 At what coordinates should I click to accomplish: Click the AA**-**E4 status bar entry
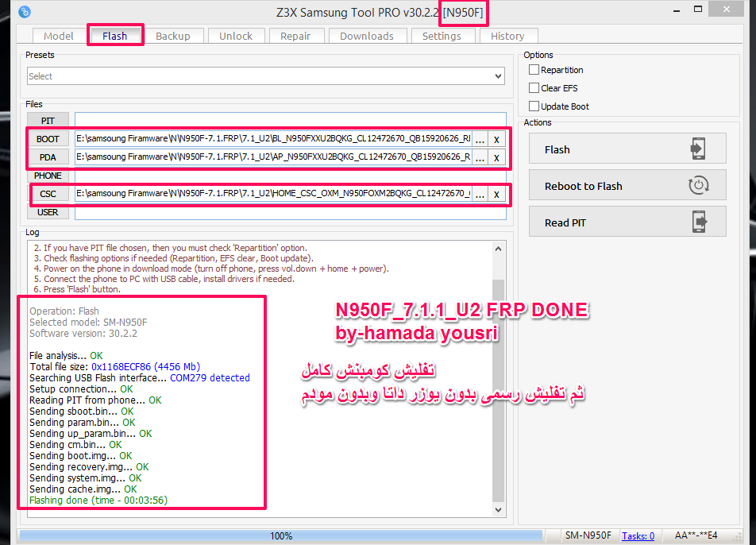[696, 535]
